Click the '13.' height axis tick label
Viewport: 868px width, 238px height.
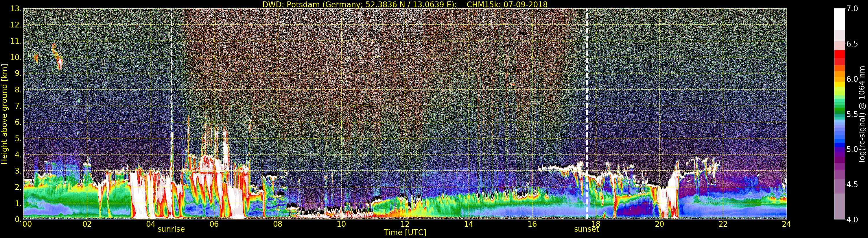(16, 9)
